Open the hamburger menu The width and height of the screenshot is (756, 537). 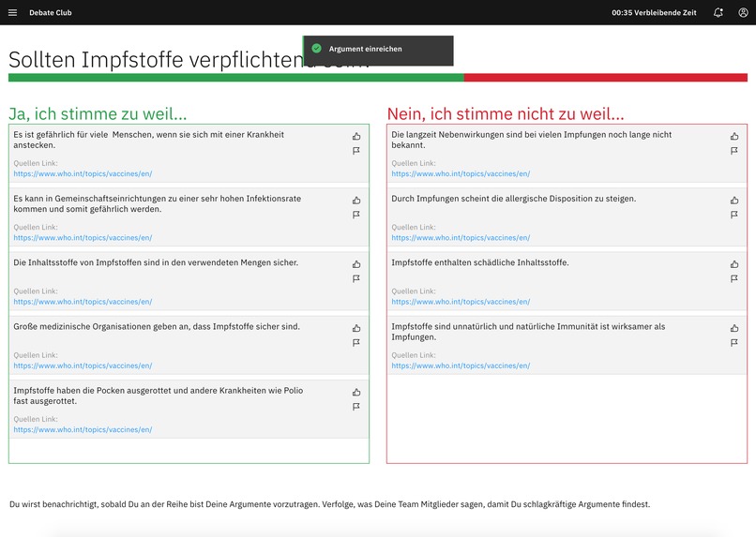(12, 12)
